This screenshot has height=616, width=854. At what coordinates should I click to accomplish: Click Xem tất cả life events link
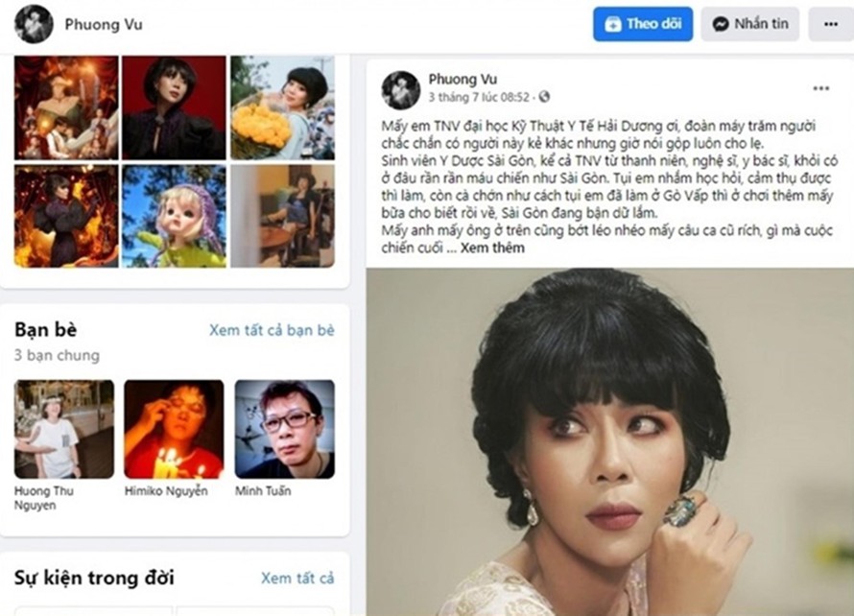tap(297, 578)
